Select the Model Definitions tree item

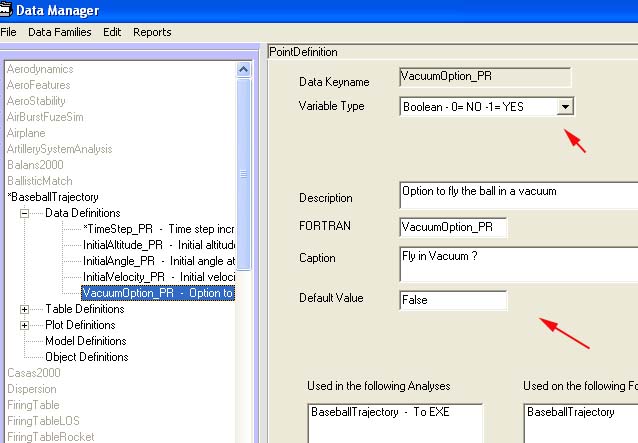(86, 341)
